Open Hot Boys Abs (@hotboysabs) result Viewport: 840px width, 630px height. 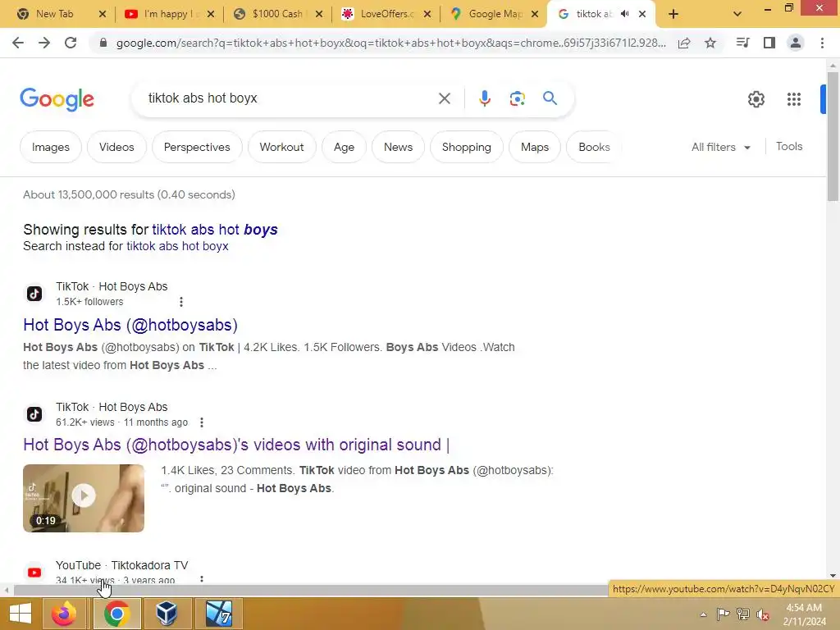[130, 325]
